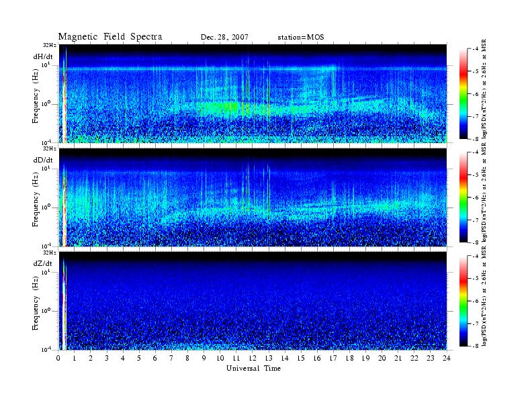Select the dH/dt panel label
The height and width of the screenshot is (411, 532).
click(x=43, y=57)
